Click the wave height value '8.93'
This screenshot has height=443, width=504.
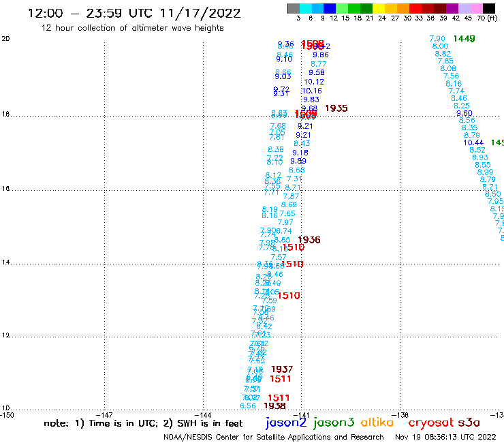480,157
